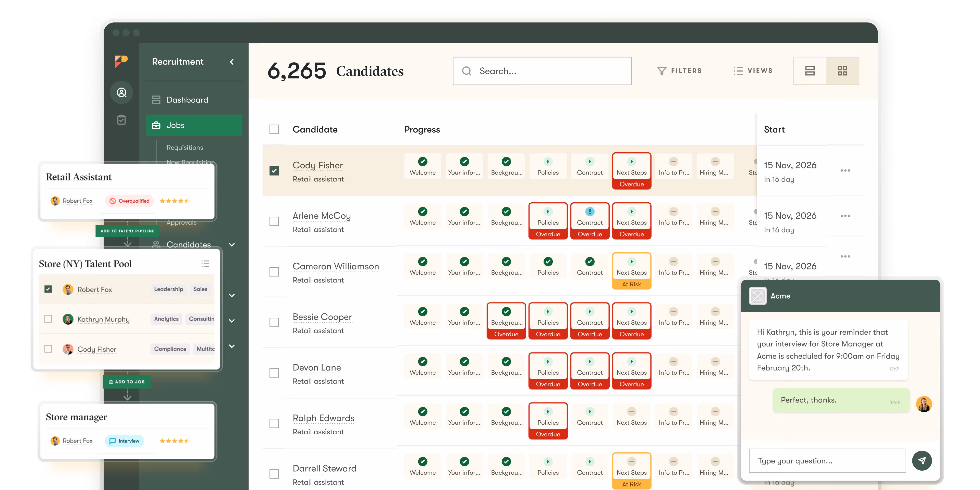980x490 pixels.
Task: Click Bessie Cooper's overdue Background stage
Action: pyautogui.click(x=506, y=321)
